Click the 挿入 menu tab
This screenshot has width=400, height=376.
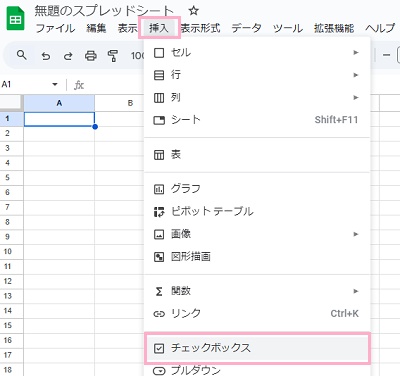click(159, 28)
